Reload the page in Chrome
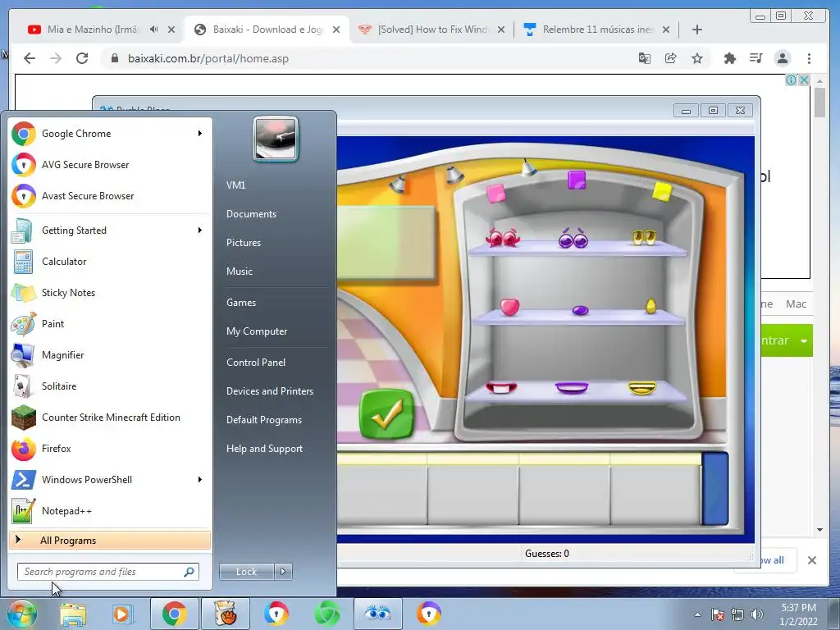840x630 pixels. 82,58
